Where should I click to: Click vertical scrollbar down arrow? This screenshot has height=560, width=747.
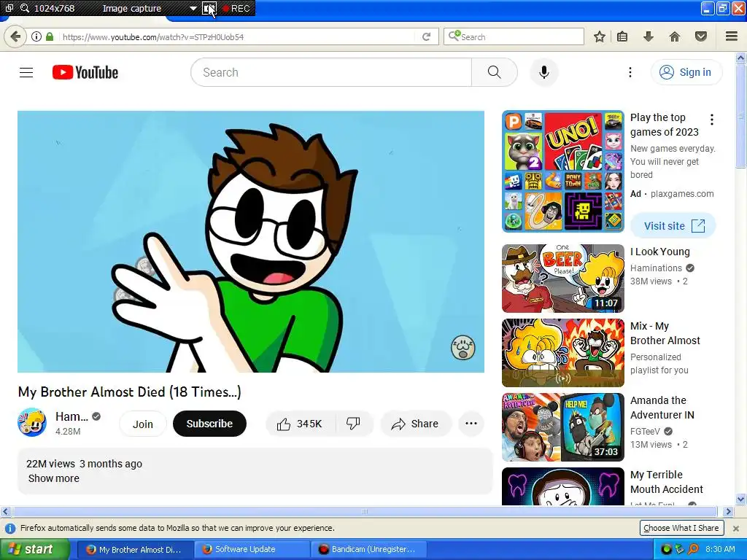click(x=741, y=499)
